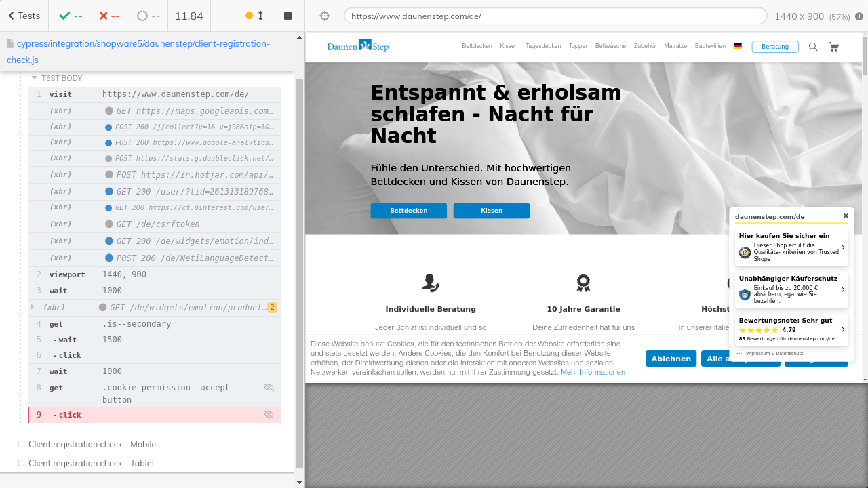Go back to the Tests list

pos(24,16)
